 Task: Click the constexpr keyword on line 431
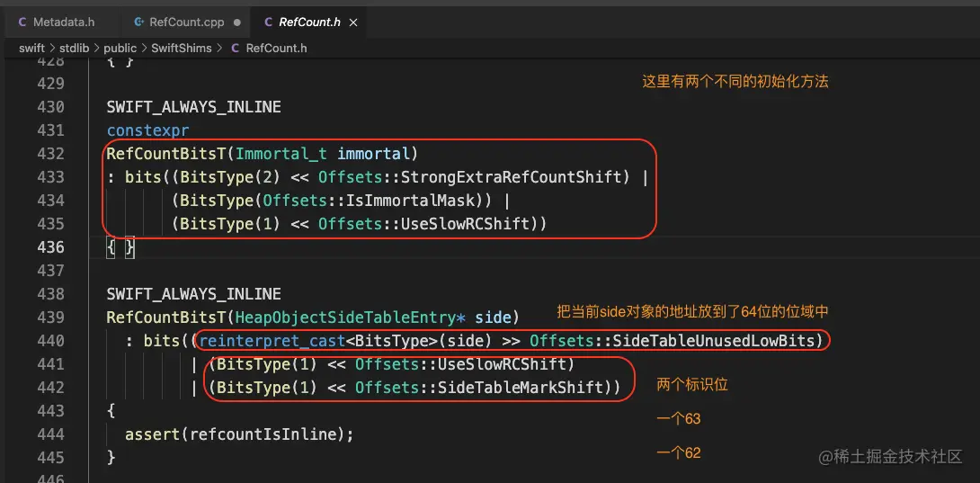point(147,130)
